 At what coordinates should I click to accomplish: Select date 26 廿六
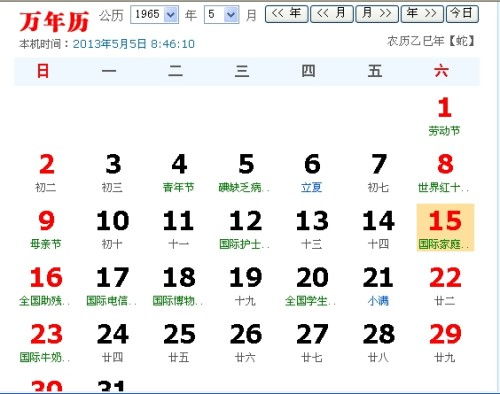246,342
